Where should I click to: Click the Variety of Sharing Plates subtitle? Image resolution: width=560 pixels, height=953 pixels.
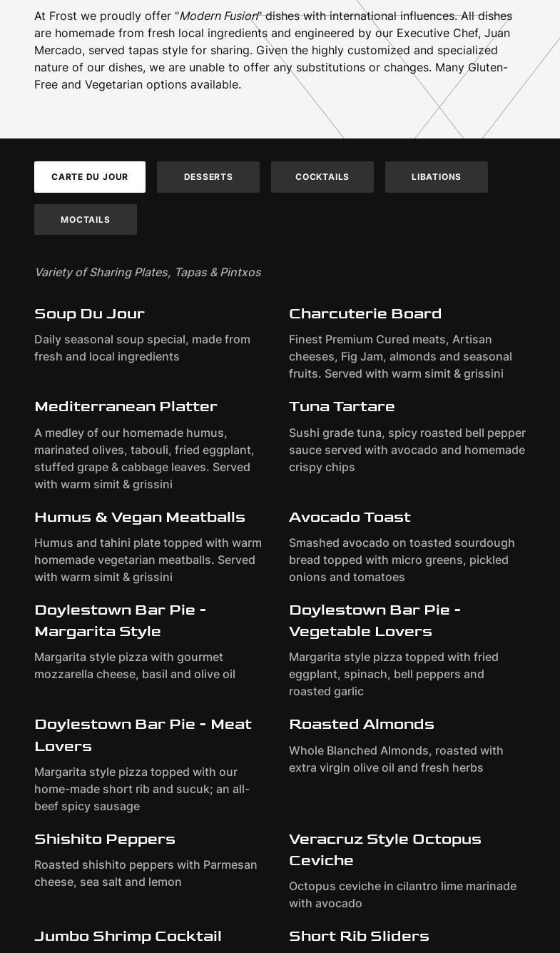(148, 272)
